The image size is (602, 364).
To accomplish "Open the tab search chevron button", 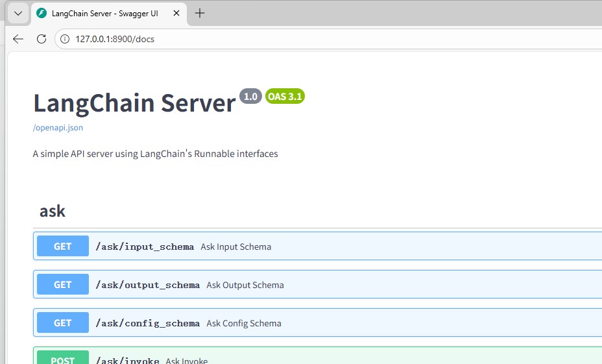I will coord(18,13).
